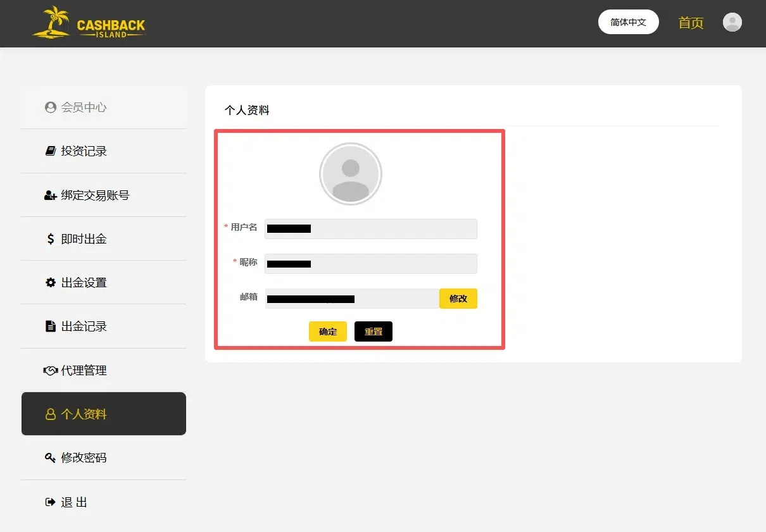Click the 昵称 input field
The width and height of the screenshot is (766, 532).
tap(371, 264)
